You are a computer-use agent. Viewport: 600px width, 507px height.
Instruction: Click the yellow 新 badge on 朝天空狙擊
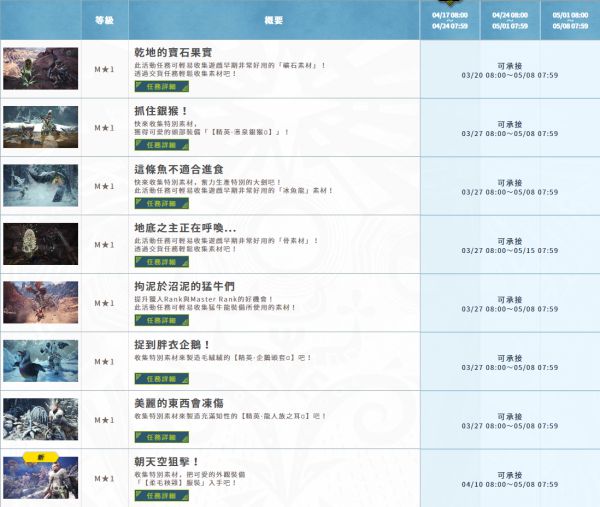(41, 457)
